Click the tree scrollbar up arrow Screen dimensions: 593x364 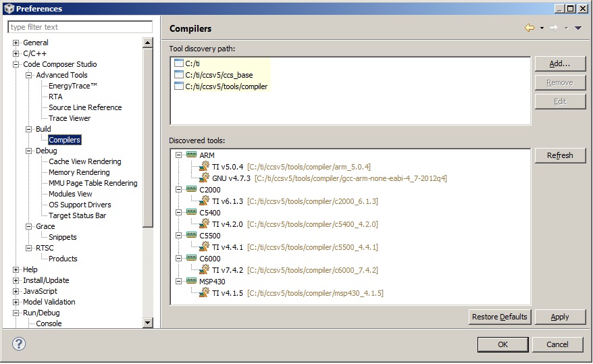pos(147,43)
